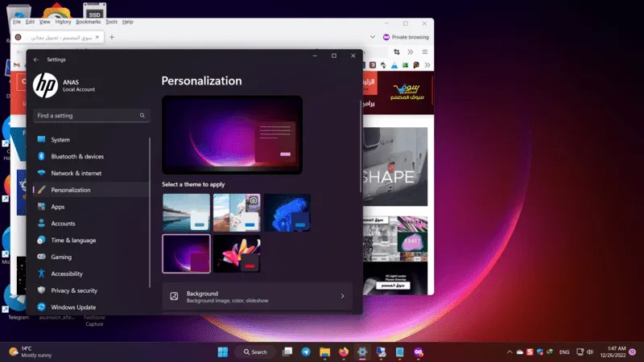This screenshot has width=644, height=362.
Task: Open the Background settings row
Action: [258, 296]
